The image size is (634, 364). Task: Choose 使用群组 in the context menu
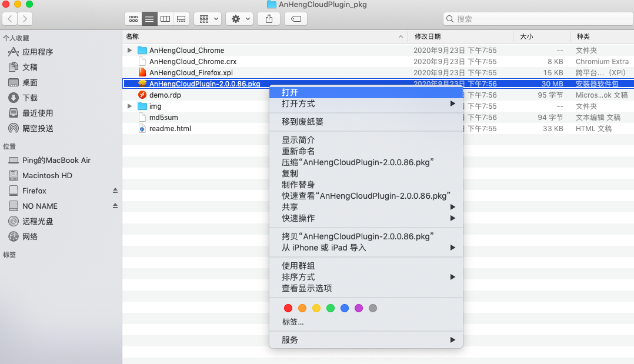click(366, 266)
